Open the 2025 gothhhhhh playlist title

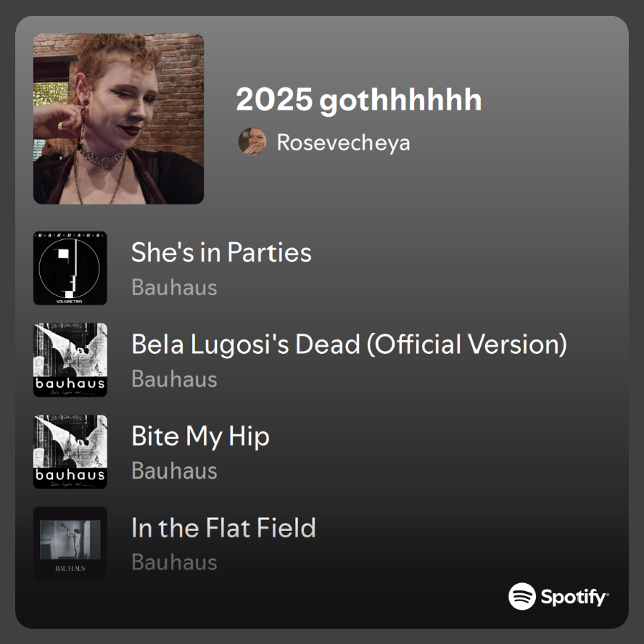click(359, 100)
